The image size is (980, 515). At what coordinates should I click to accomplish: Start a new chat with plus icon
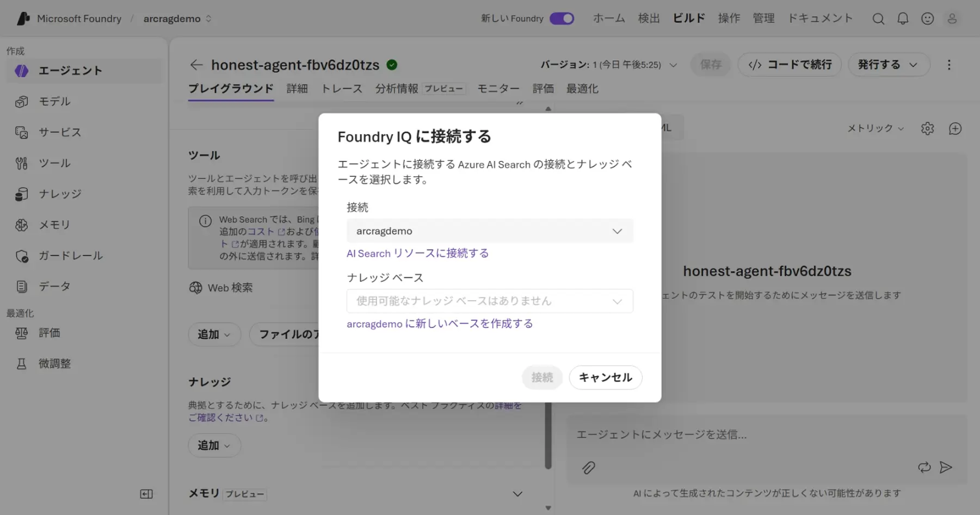coord(955,128)
